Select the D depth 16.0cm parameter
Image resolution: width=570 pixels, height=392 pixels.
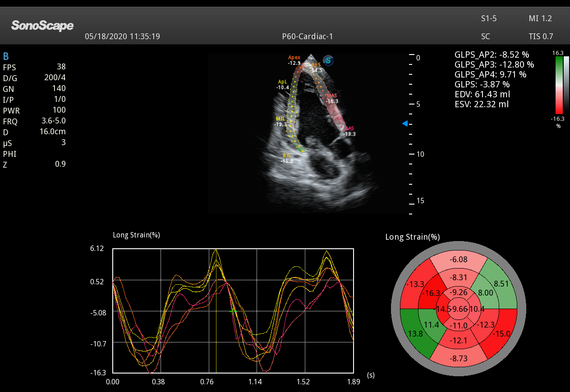pyautogui.click(x=34, y=132)
